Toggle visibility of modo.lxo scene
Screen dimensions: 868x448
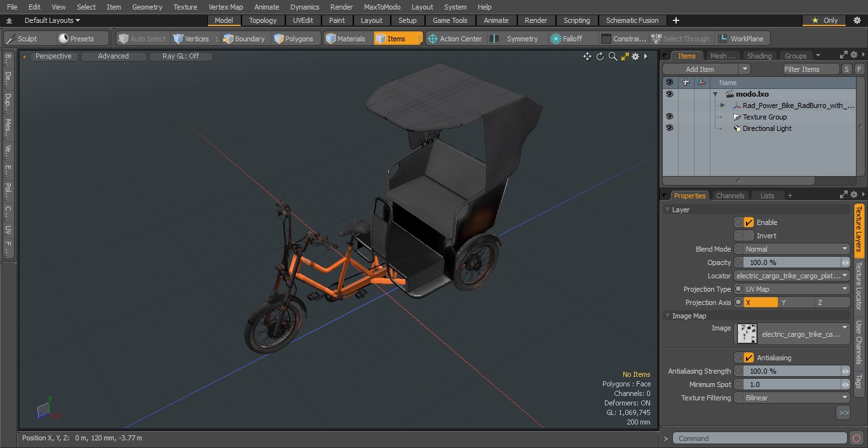tap(669, 94)
